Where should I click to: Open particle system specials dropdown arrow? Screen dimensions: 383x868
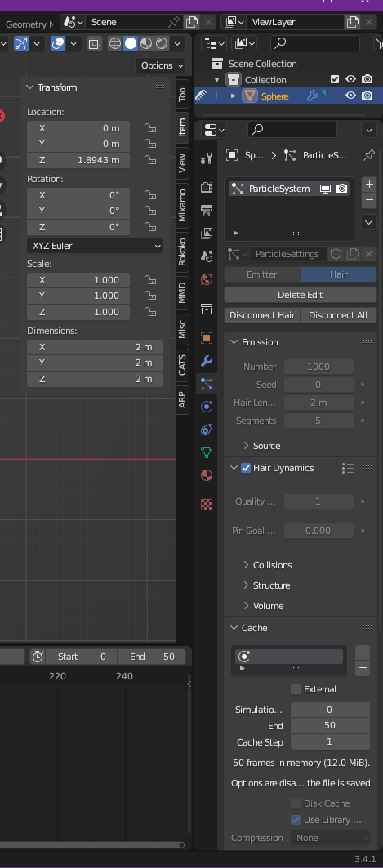369,223
